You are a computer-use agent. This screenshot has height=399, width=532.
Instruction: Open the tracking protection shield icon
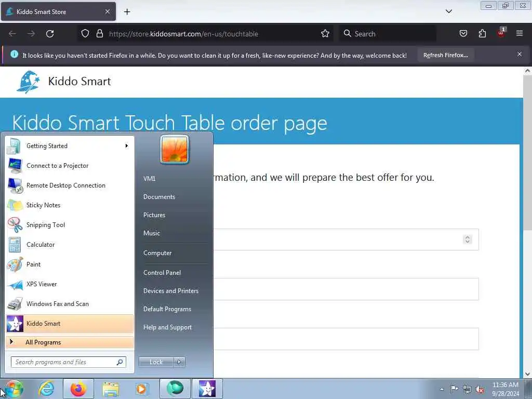pos(85,34)
